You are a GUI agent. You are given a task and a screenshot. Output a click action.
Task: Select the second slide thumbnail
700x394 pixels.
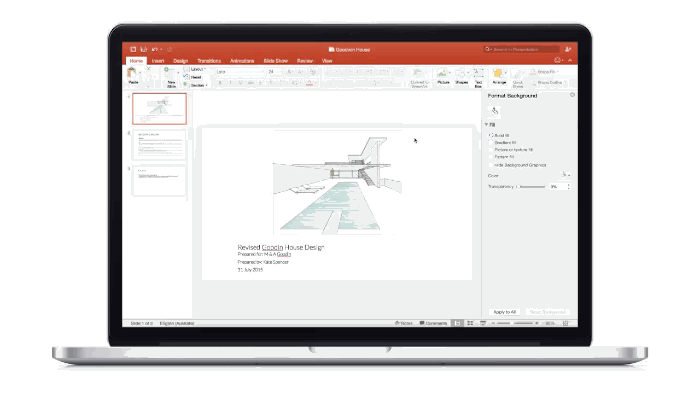[x=159, y=145]
